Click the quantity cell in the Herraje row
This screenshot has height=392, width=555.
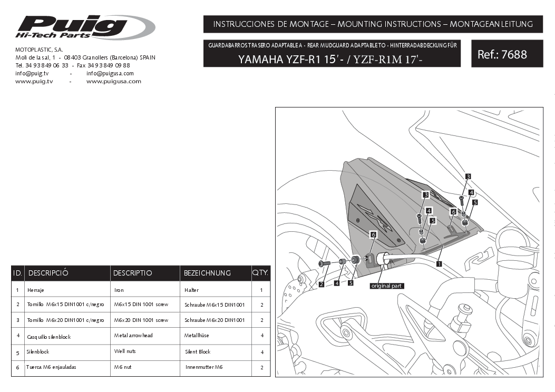tap(261, 290)
